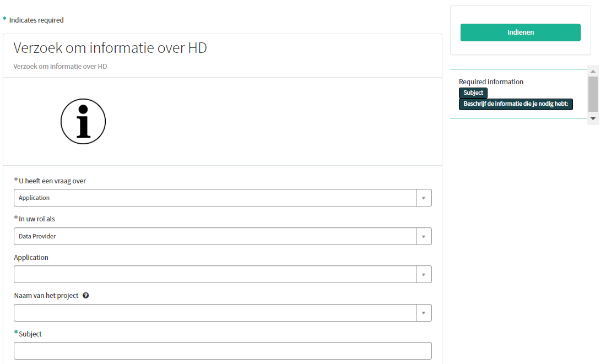The image size is (606, 364).
Task: Open the 'U heeft een vraag over' dropdown
Action: tap(423, 198)
